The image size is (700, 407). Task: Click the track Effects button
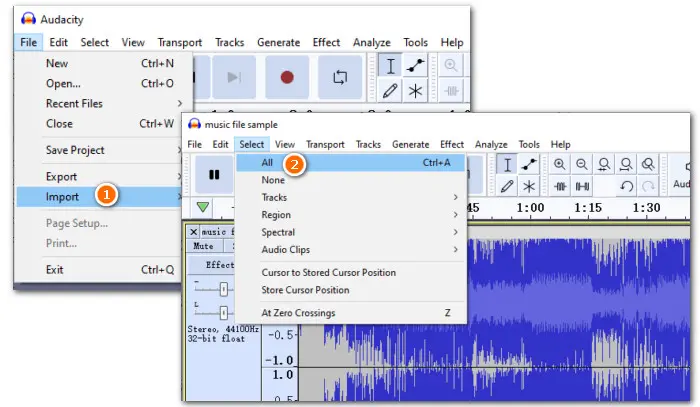coord(212,265)
